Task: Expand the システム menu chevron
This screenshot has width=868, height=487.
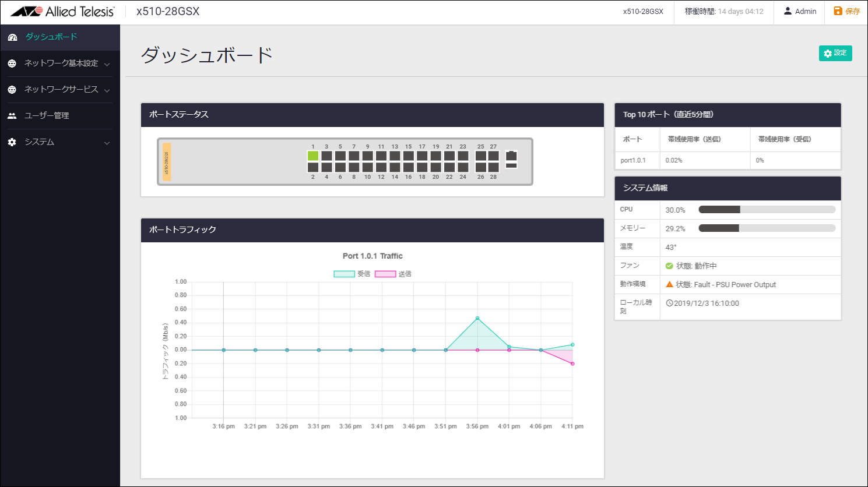Action: [107, 143]
